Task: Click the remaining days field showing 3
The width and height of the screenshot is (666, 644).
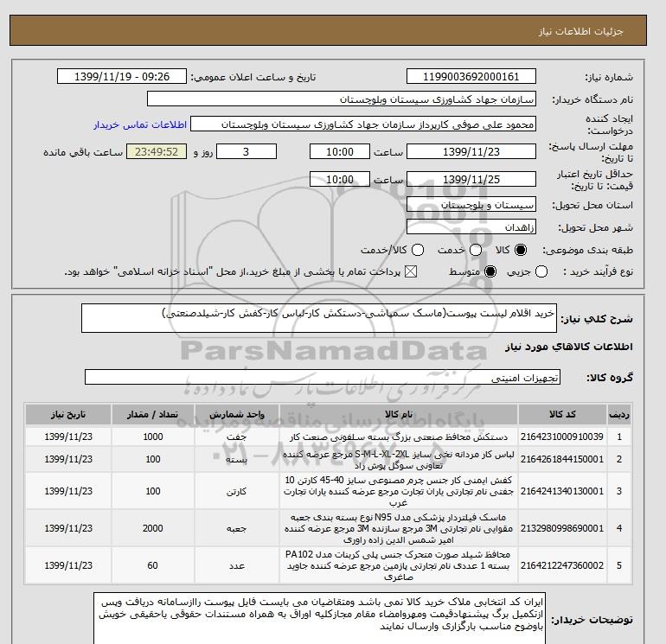Action: (247, 151)
